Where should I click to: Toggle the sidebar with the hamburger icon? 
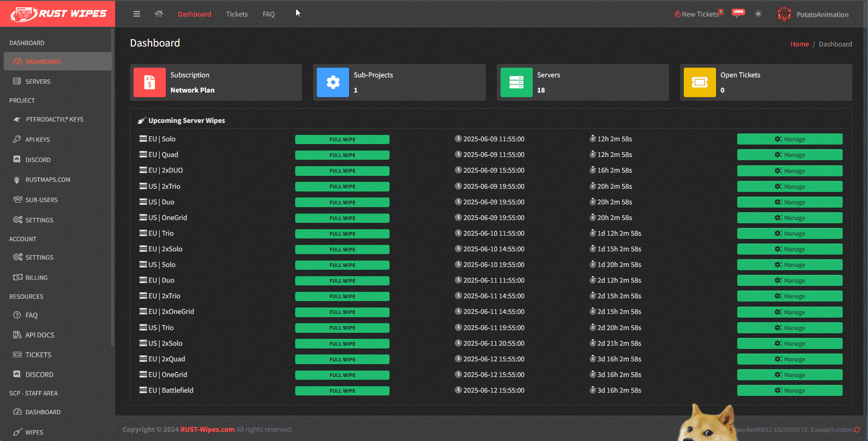pyautogui.click(x=137, y=14)
